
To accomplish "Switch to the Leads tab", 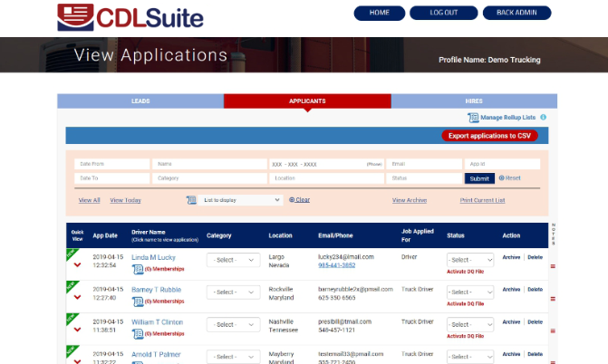I will pos(140,101).
